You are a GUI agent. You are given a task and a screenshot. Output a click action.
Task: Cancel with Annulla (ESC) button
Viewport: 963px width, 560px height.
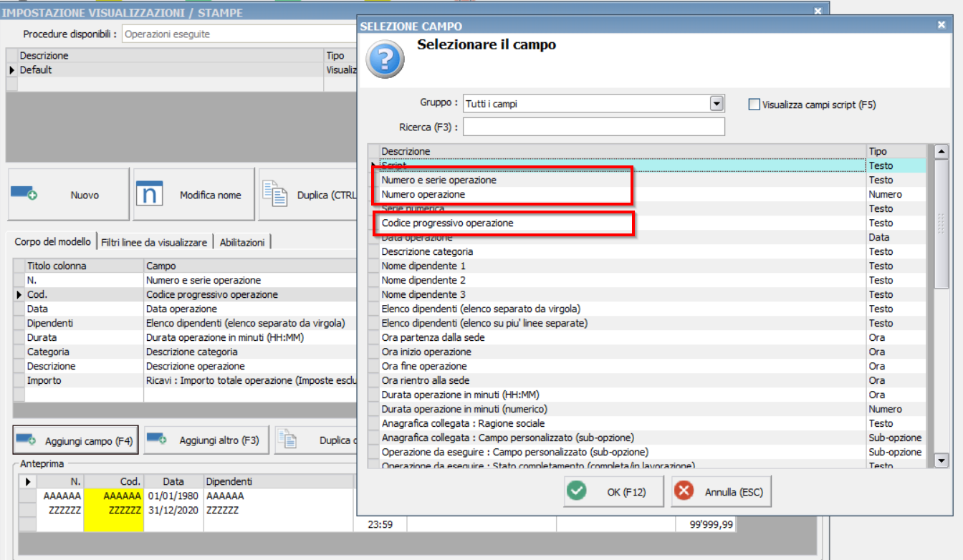point(722,492)
